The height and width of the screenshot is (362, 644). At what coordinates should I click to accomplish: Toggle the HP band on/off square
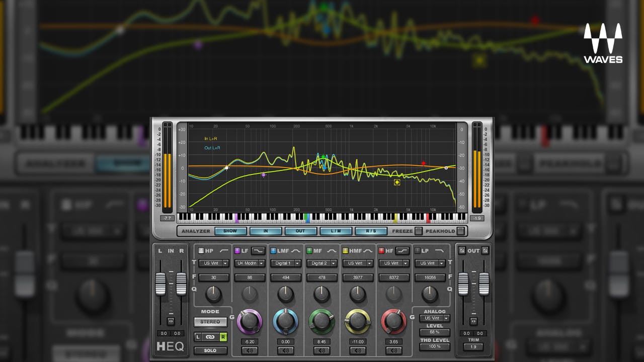(201, 250)
